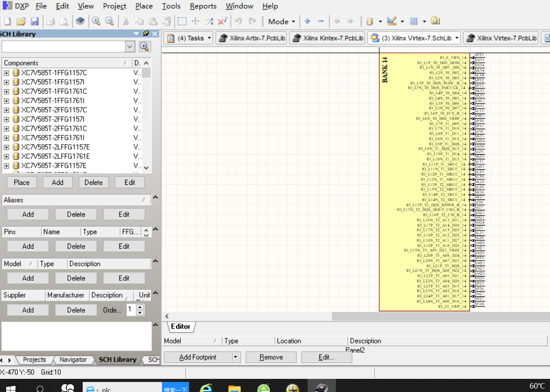Open the SCH Library panel options triangle
The height and width of the screenshot is (392, 550).
[136, 34]
